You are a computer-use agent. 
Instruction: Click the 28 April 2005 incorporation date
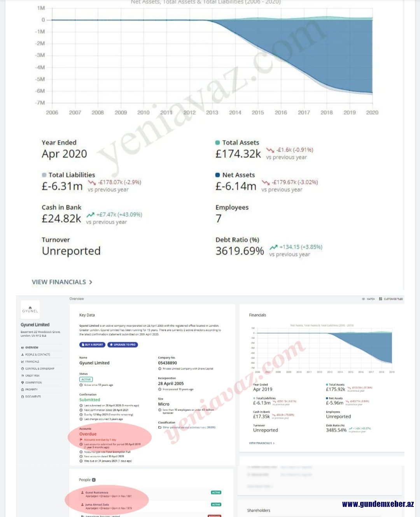tap(171, 384)
